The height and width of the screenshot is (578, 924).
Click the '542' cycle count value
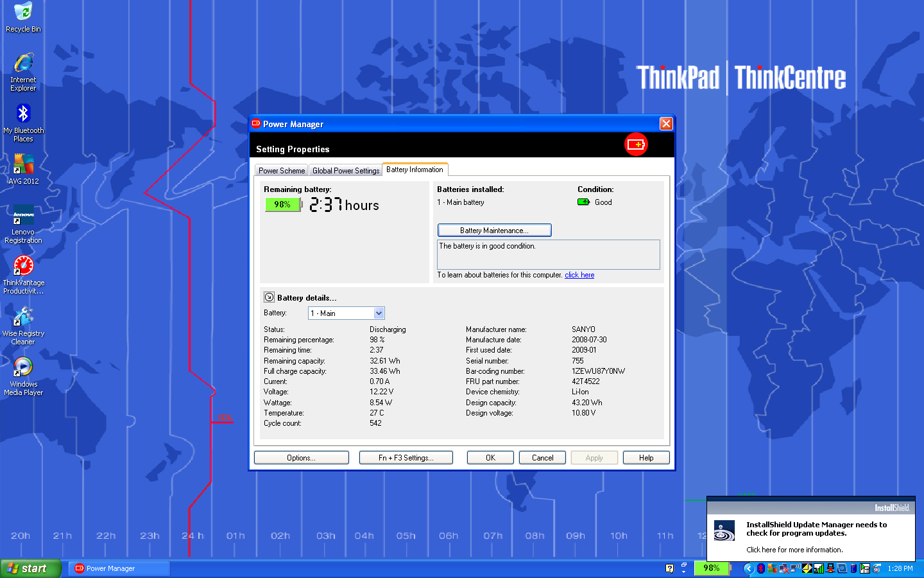tap(375, 423)
